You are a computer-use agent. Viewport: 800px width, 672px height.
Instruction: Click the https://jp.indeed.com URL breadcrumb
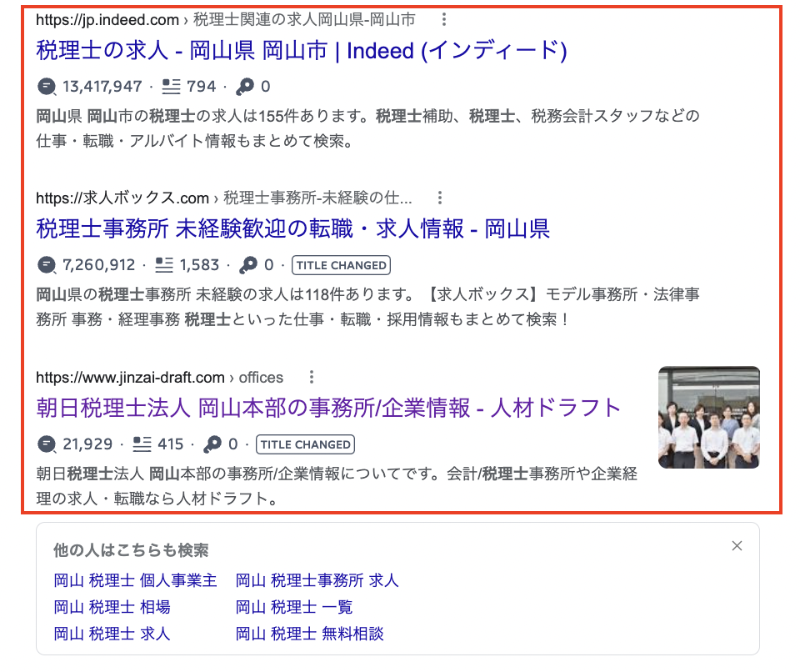(226, 19)
